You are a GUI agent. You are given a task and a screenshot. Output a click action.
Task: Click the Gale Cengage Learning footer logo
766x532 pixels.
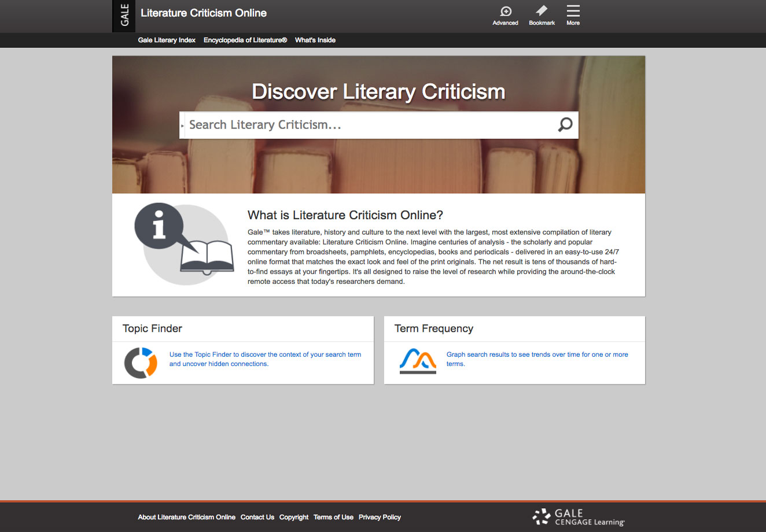[x=579, y=517]
